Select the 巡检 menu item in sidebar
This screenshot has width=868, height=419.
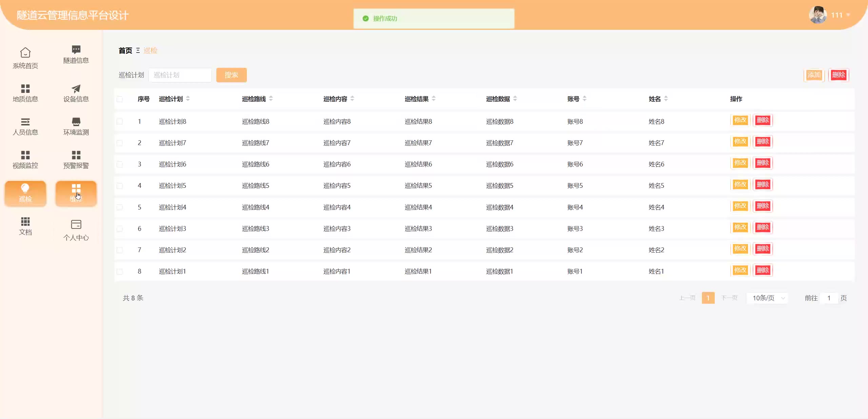(25, 193)
